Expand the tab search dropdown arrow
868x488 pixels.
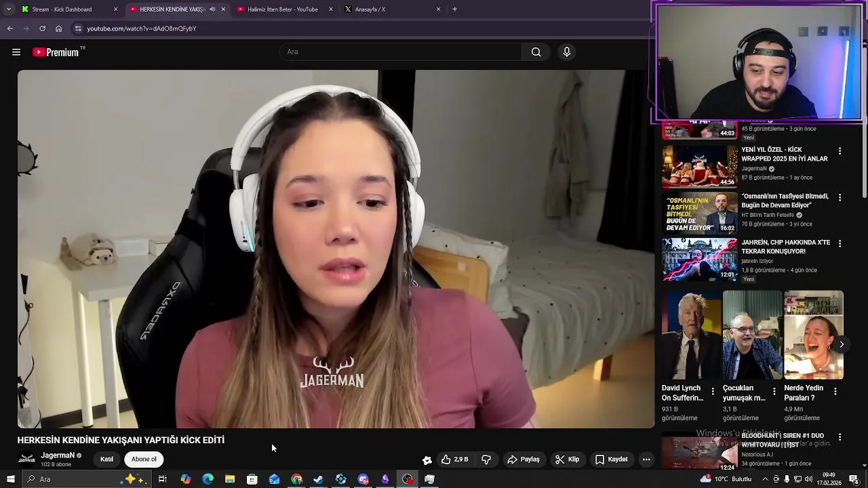[x=9, y=9]
